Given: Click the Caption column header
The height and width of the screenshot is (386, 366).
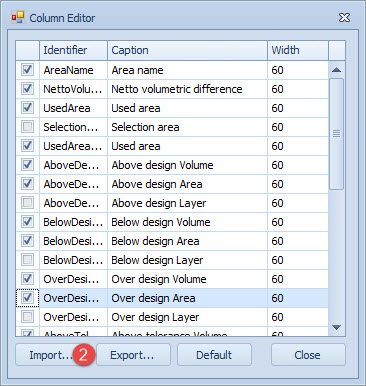Looking at the screenshot, I should coord(187,50).
